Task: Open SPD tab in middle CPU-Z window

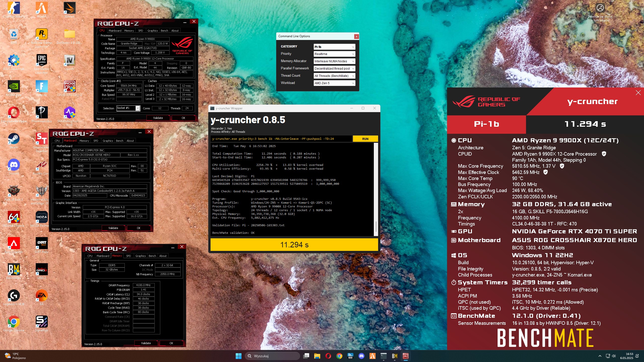Action: pos(96,141)
